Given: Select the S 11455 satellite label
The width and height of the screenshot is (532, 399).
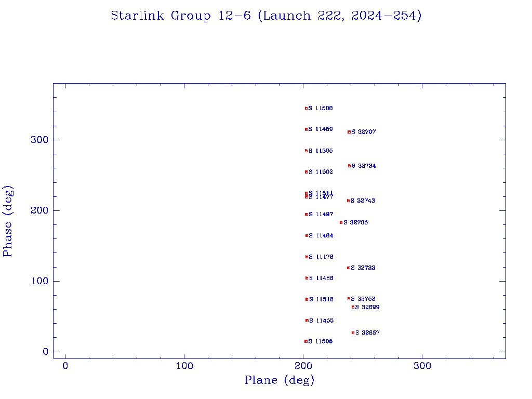Looking at the screenshot, I should coord(321,321).
